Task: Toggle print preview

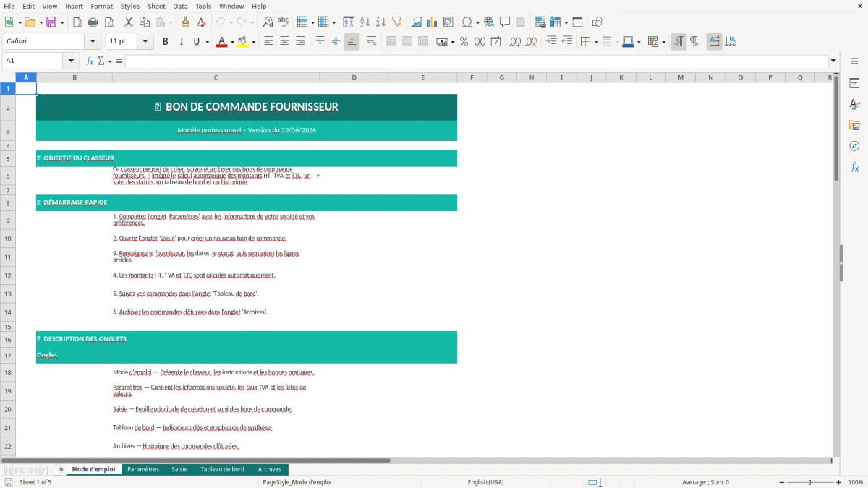Action: click(x=109, y=22)
